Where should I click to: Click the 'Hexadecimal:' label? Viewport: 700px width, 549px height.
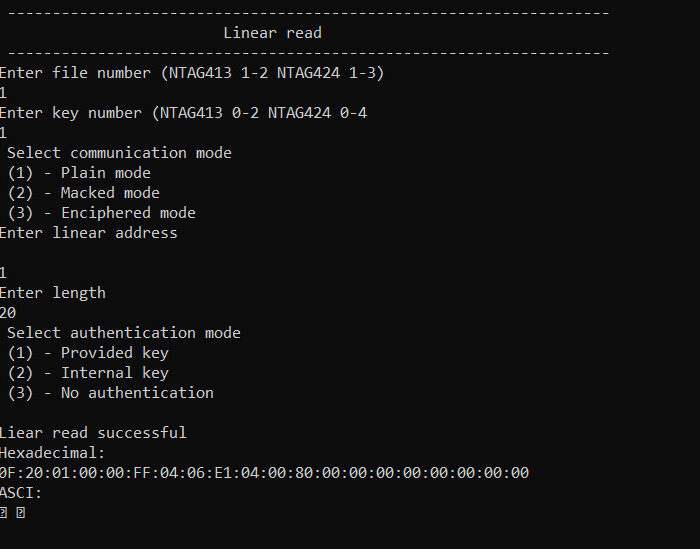pos(52,453)
